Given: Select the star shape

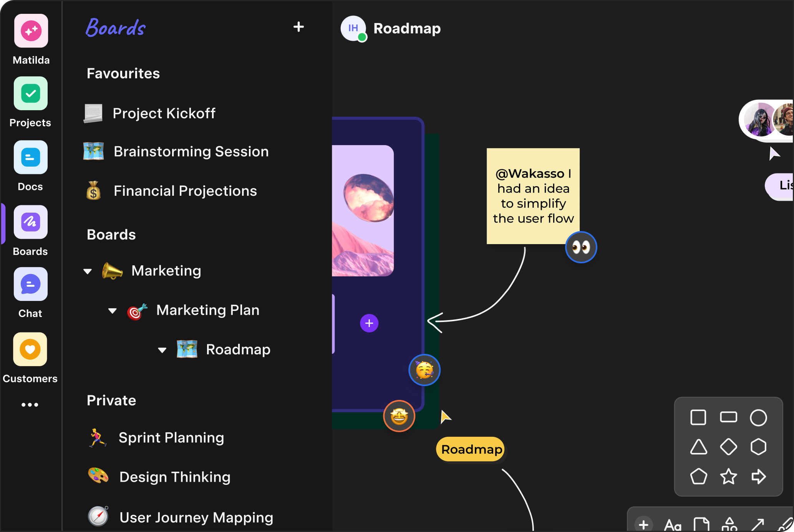Looking at the screenshot, I should pos(728,477).
